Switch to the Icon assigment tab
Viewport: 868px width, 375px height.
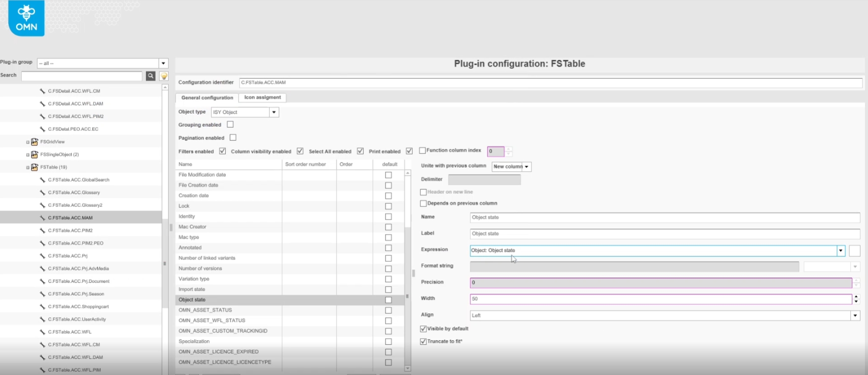coord(262,97)
